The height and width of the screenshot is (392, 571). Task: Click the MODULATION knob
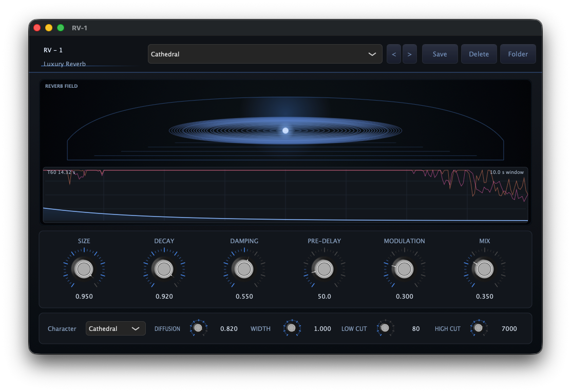(x=405, y=269)
